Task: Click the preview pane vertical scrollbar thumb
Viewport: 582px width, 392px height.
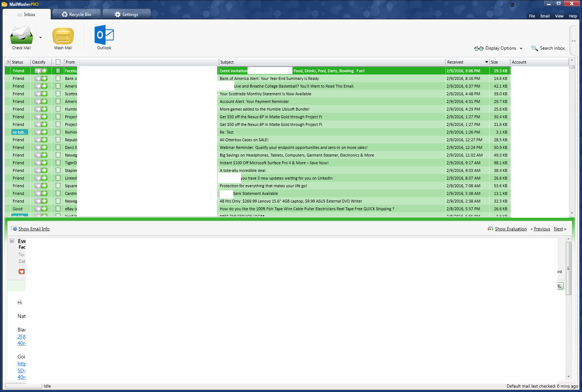Action: (568, 268)
